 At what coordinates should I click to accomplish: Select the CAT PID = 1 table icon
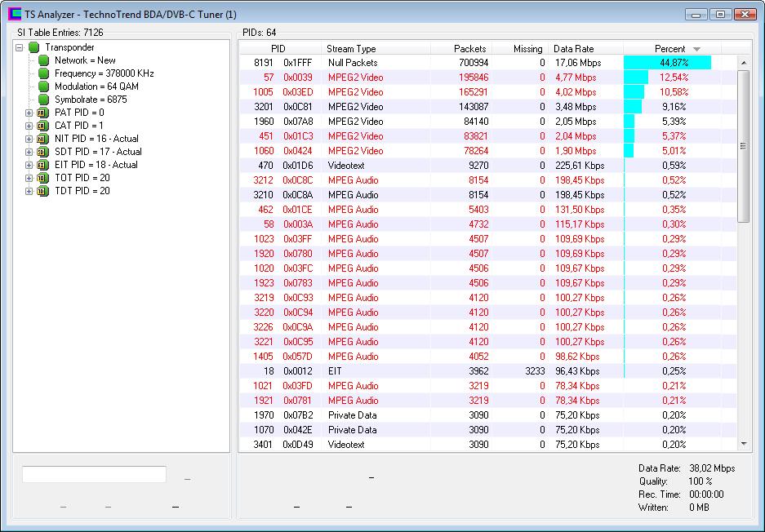click(x=43, y=126)
